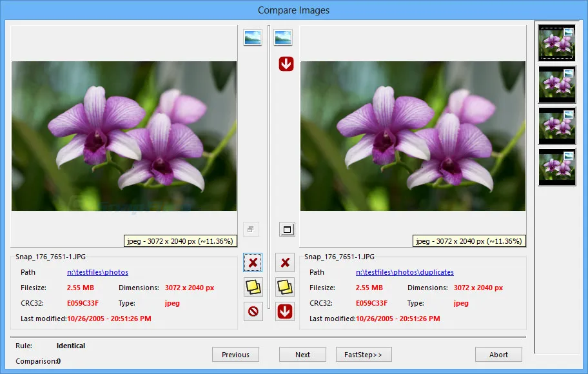Click the right yellow notes icon
The width and height of the screenshot is (588, 374).
coord(285,287)
